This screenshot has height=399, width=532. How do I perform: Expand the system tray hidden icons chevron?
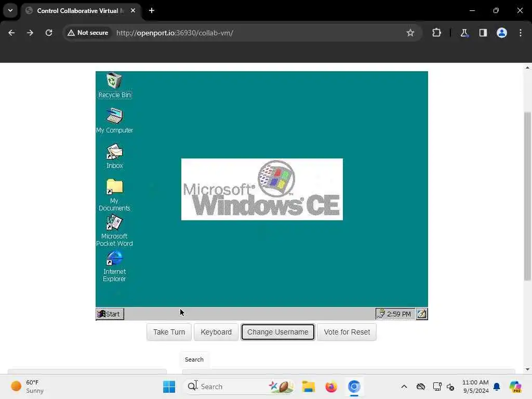tap(404, 387)
